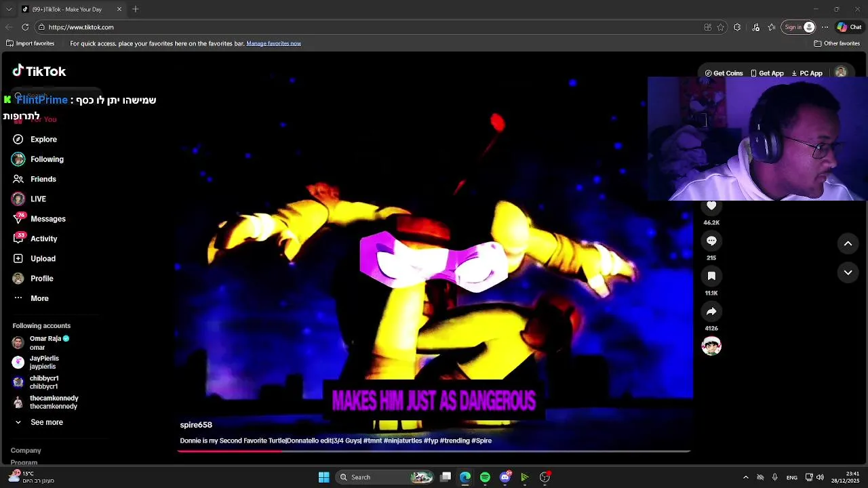Skip to the next video with down chevron
Viewport: 868px width, 488px height.
848,272
